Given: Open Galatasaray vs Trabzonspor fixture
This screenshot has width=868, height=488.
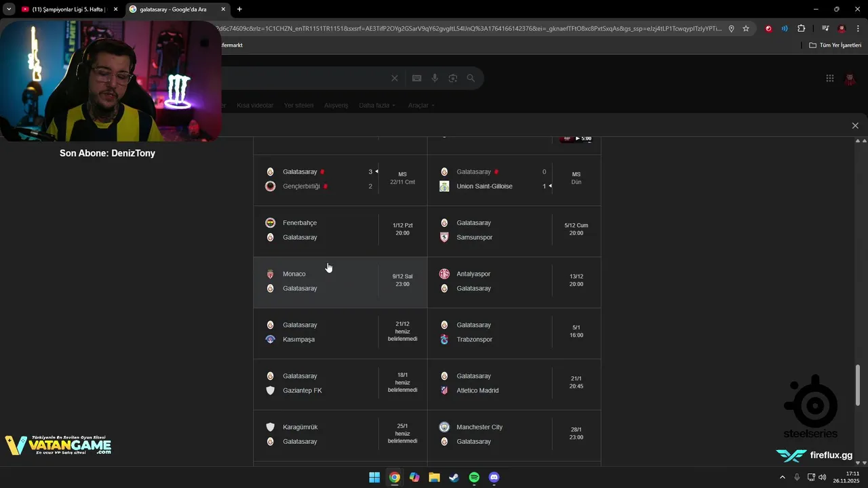Looking at the screenshot, I should point(514,333).
